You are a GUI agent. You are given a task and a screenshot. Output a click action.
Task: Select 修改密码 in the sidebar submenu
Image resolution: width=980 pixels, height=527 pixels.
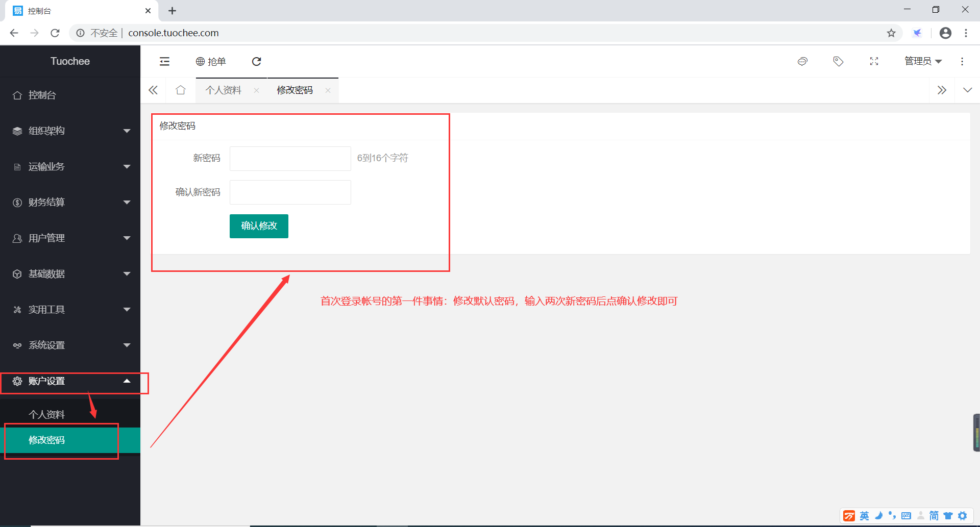(70, 440)
